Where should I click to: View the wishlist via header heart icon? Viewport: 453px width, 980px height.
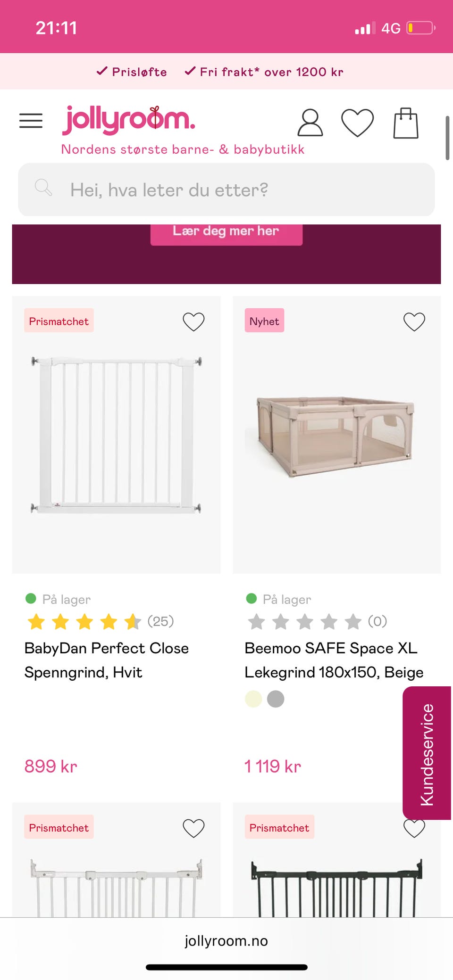click(x=357, y=123)
